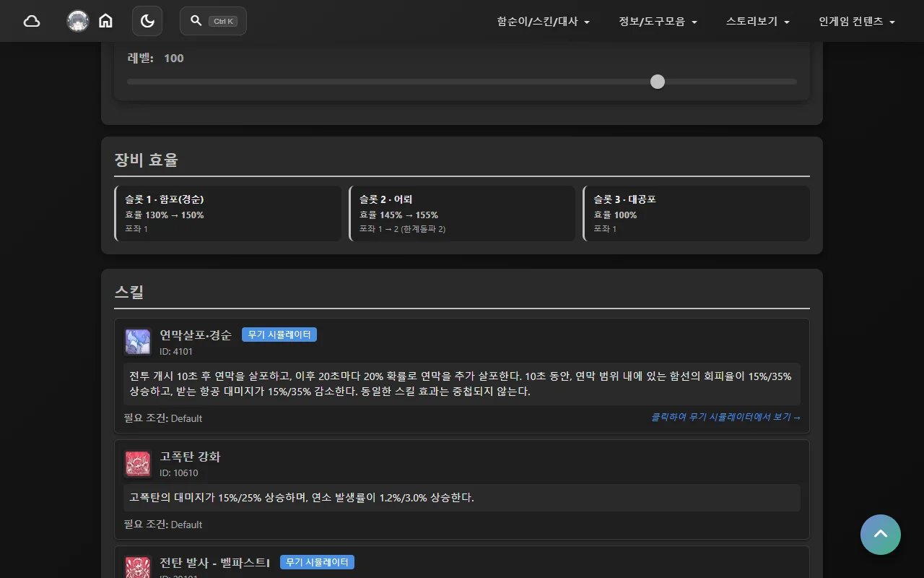Select the 슬롯 1 함포(경순) card
This screenshot has height=578, width=924.
point(227,214)
